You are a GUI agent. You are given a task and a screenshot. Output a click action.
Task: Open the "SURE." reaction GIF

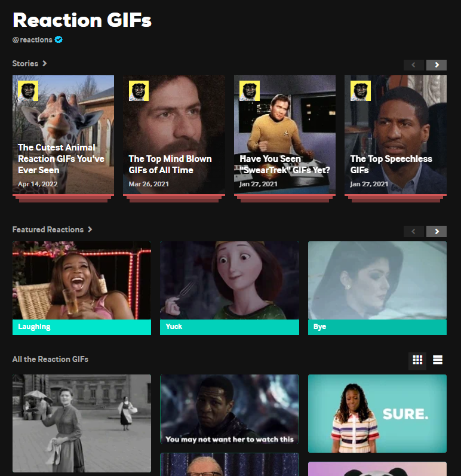[377, 413]
